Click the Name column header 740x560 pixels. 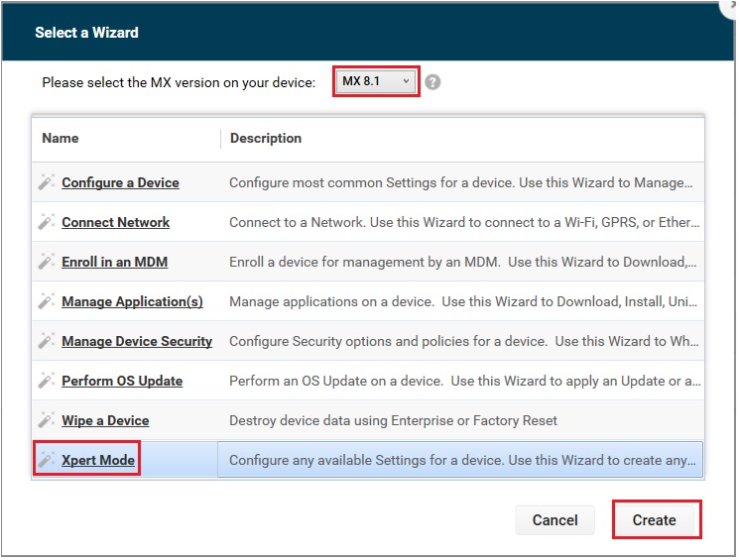pyautogui.click(x=61, y=138)
